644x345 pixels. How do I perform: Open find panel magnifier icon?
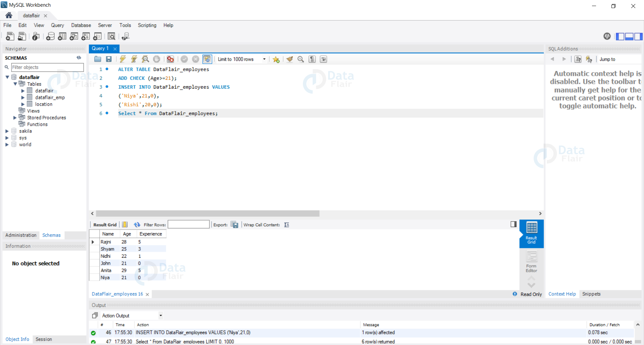[x=301, y=59]
